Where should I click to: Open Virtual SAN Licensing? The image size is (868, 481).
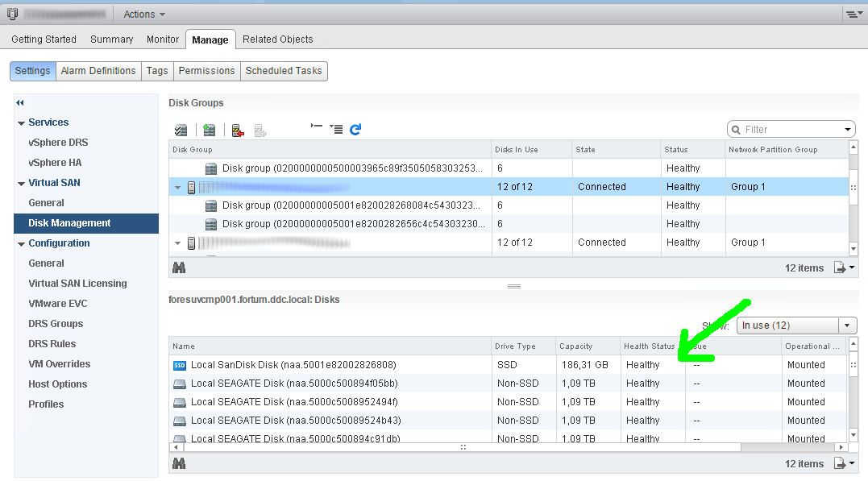click(77, 284)
